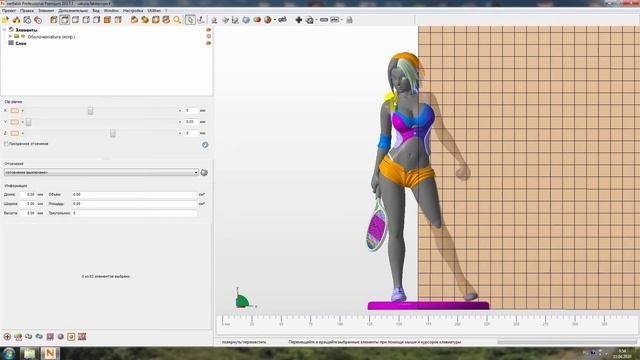Viewport: 640px width, 360px height.
Task: Click the fourth zoom icon before magnifier
Action: [x=166, y=20]
